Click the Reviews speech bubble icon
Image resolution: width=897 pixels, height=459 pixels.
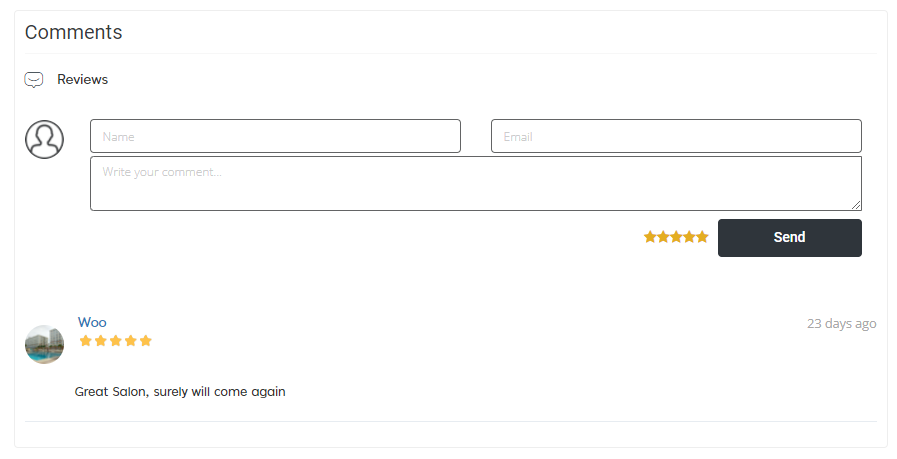coord(34,80)
